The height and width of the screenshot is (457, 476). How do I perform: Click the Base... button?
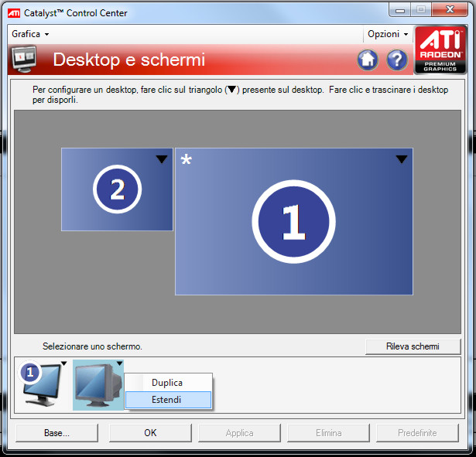coord(57,433)
